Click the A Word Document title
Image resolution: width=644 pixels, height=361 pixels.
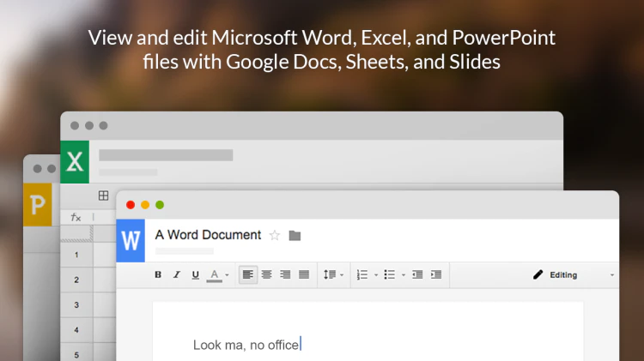(208, 235)
